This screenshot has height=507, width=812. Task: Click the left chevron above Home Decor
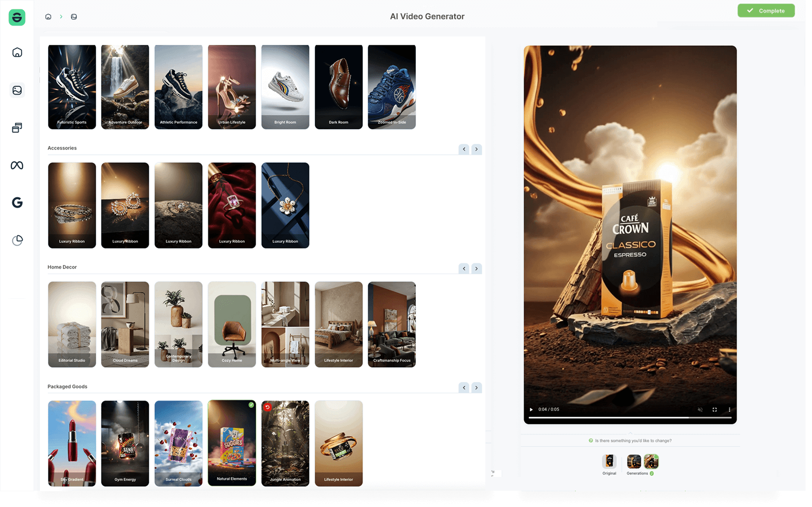(464, 268)
